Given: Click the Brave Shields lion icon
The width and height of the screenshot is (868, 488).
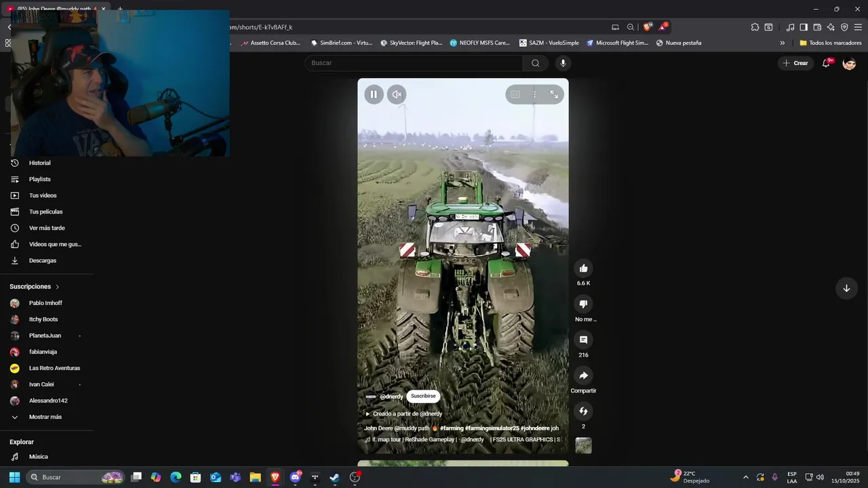Looking at the screenshot, I should click(x=647, y=27).
